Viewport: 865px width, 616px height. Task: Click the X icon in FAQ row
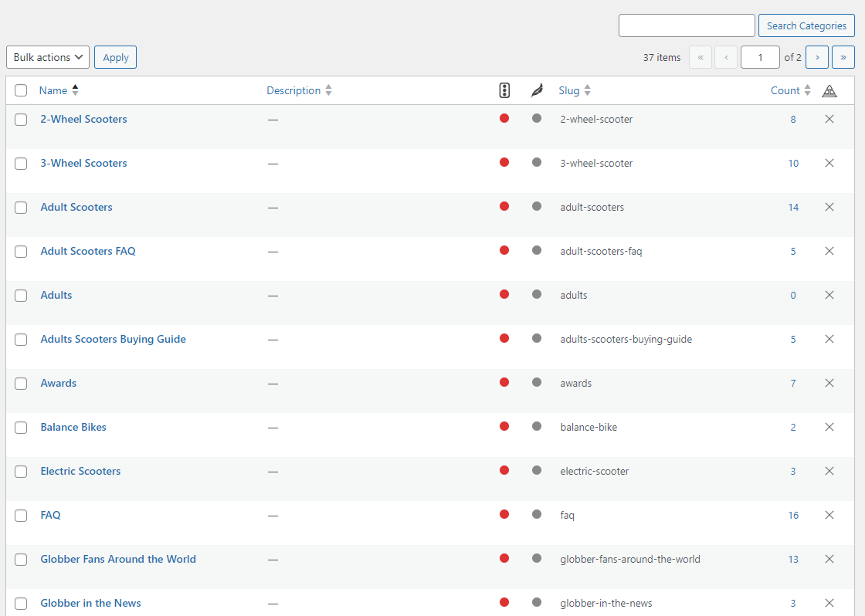829,515
